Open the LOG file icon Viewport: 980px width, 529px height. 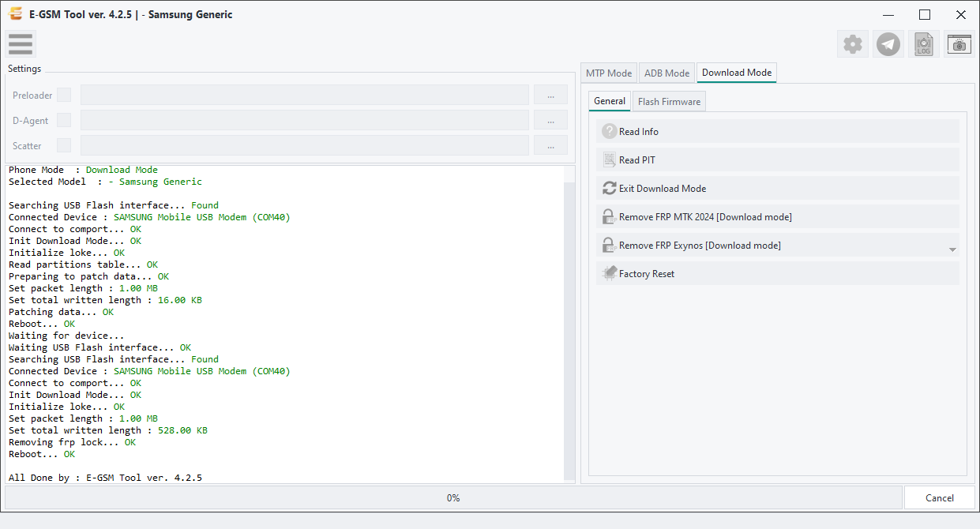(x=924, y=44)
